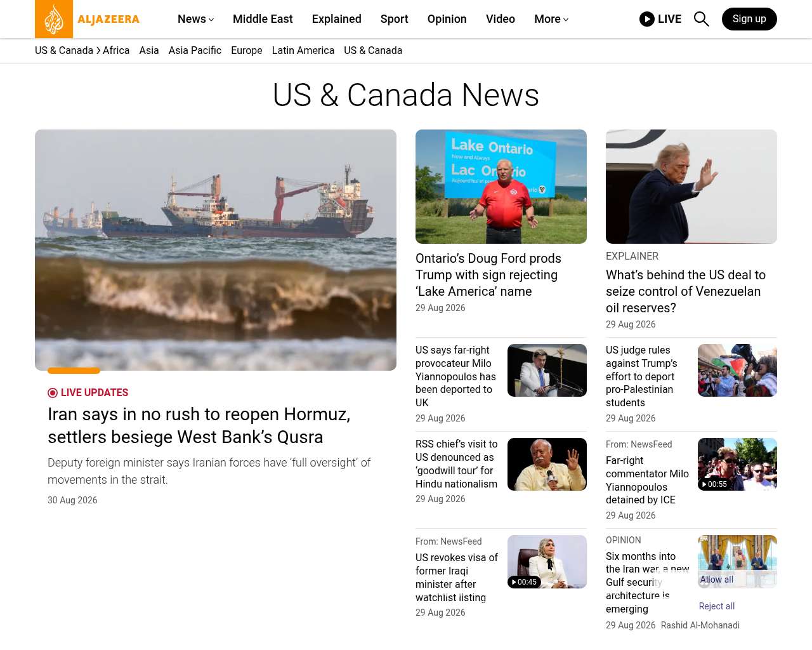
Task: Click the Allow all cookies button
Action: [717, 580]
